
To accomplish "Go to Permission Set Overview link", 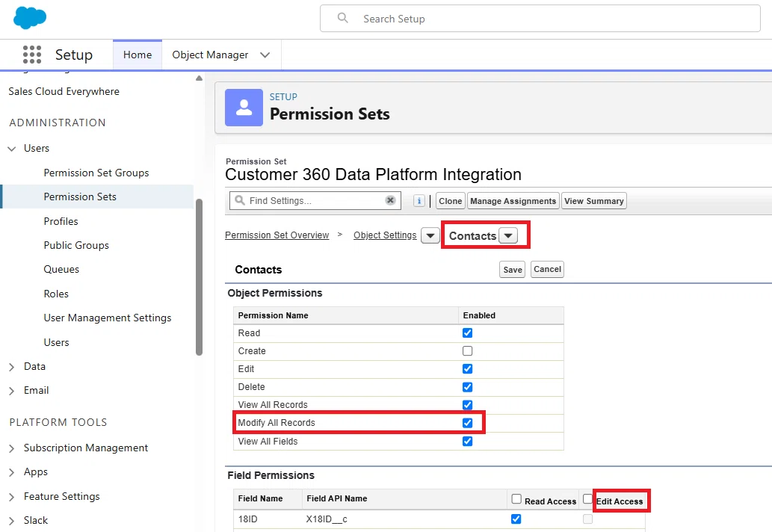I will (x=277, y=235).
